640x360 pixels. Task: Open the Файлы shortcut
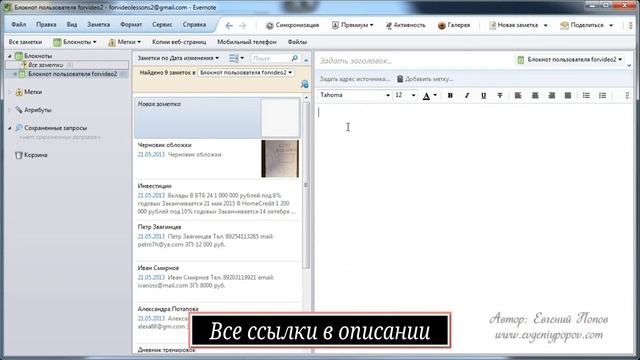click(297, 42)
